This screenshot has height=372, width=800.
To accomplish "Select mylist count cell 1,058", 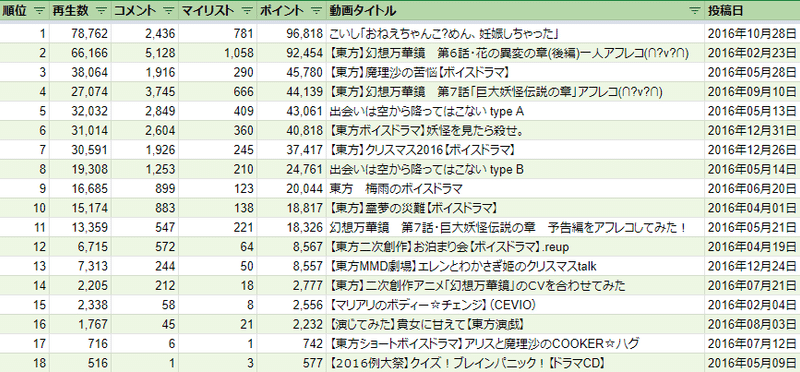I will coord(218,53).
